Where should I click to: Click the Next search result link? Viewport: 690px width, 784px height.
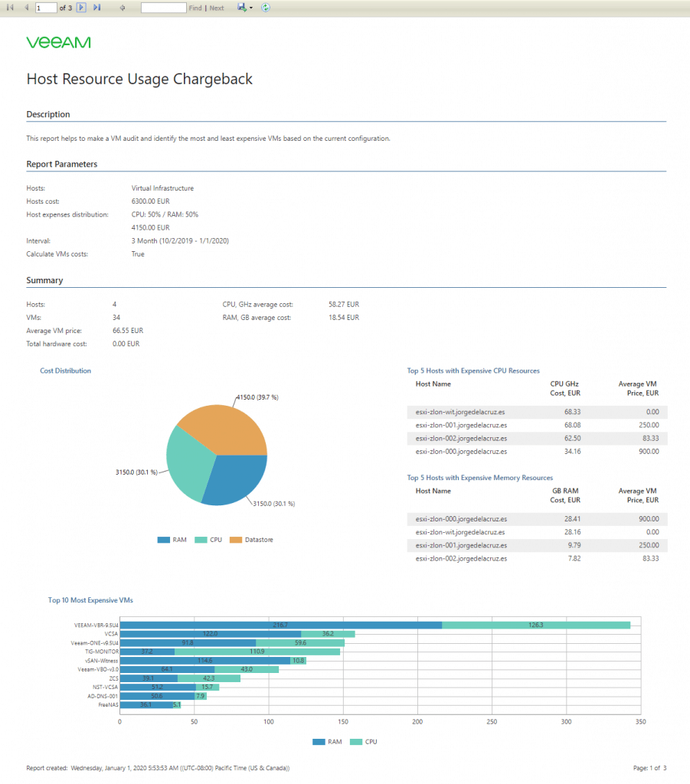(217, 8)
